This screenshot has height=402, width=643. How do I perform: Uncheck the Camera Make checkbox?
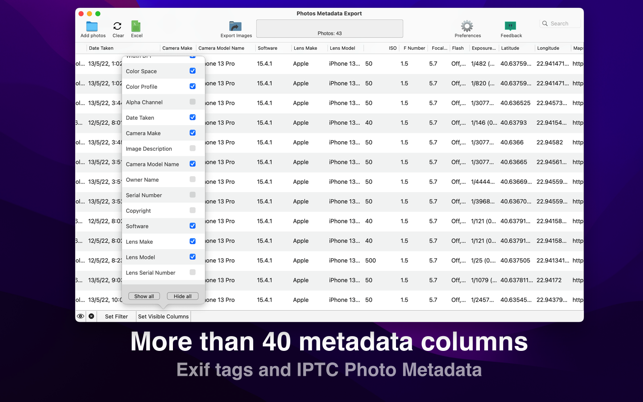192,133
